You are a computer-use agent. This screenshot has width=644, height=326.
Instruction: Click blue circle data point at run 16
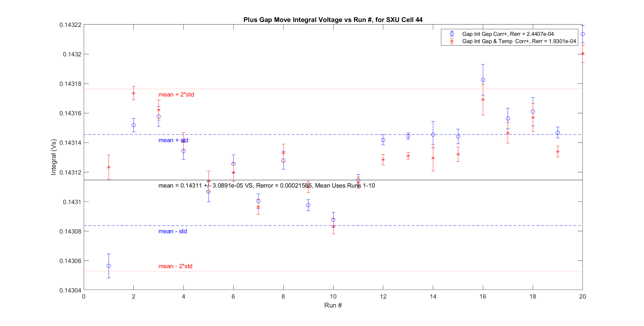coord(483,80)
